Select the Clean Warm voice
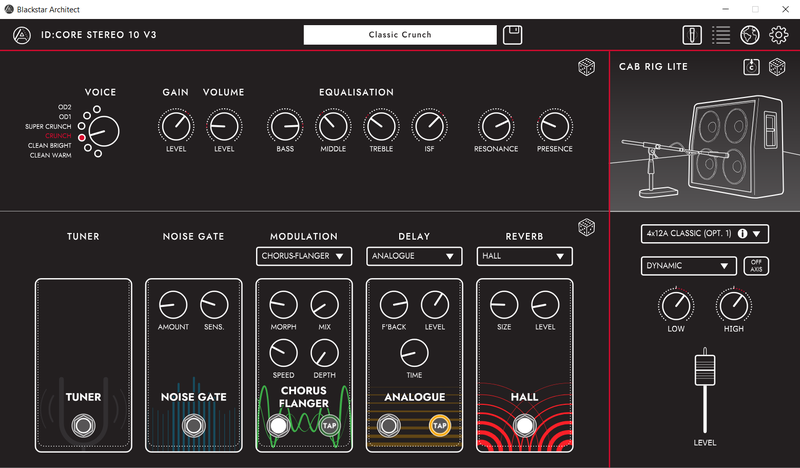Viewport: 800px width, 468px height. click(x=86, y=155)
